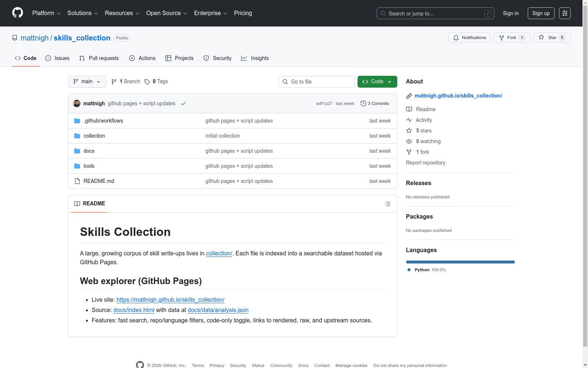Click the Python language bar

pos(460,262)
